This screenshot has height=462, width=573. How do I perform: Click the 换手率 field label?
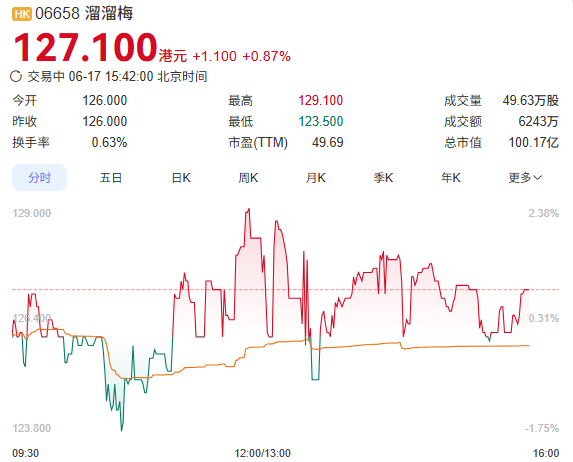31,142
